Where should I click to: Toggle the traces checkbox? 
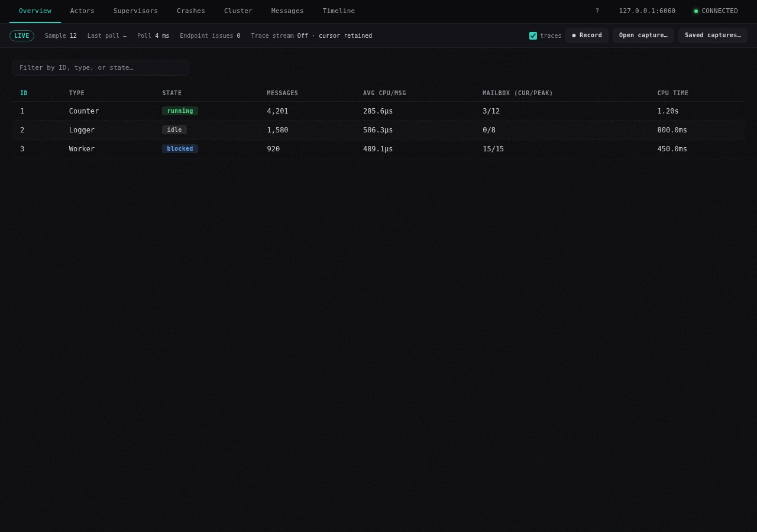click(x=533, y=36)
